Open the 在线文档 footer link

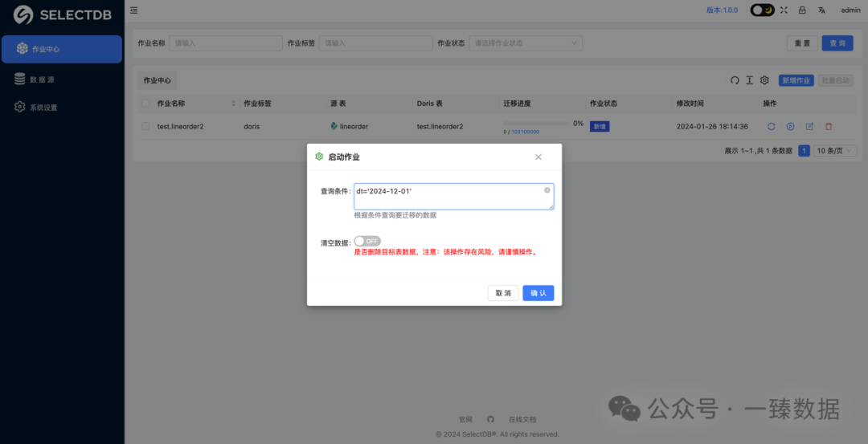[x=522, y=420]
